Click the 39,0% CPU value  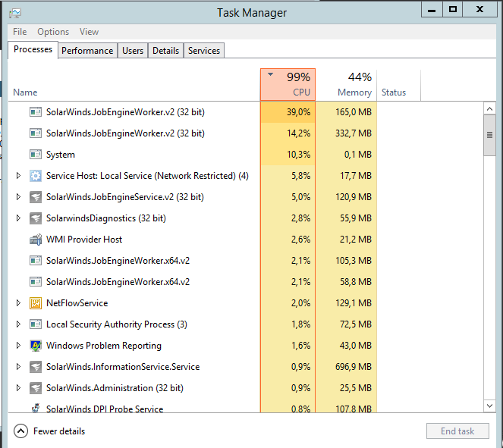pyautogui.click(x=298, y=112)
